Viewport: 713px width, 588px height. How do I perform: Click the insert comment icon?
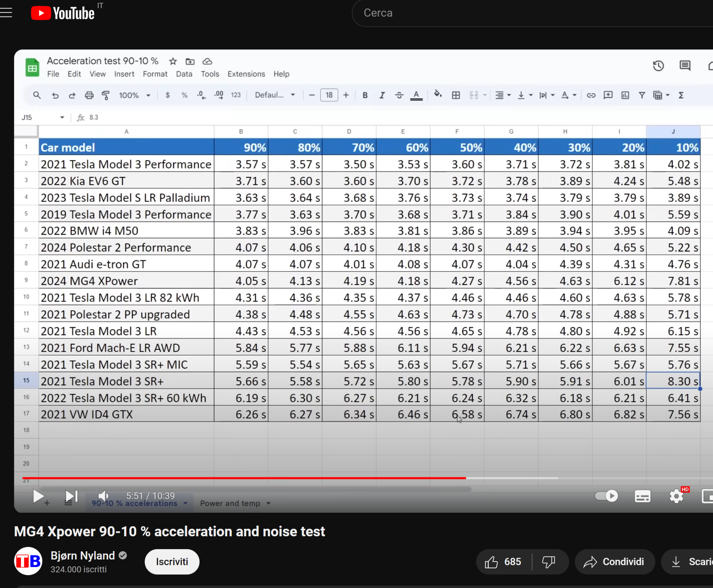point(608,95)
